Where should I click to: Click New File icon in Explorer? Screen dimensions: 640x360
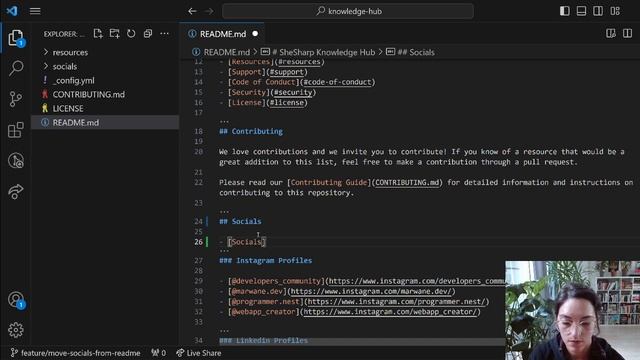click(x=98, y=34)
